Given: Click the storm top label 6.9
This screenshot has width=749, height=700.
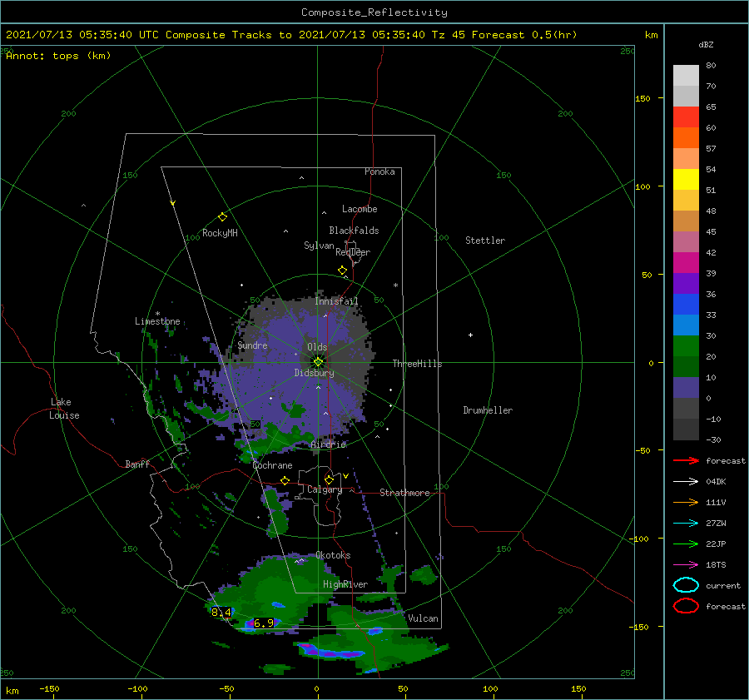Looking at the screenshot, I should 264,623.
